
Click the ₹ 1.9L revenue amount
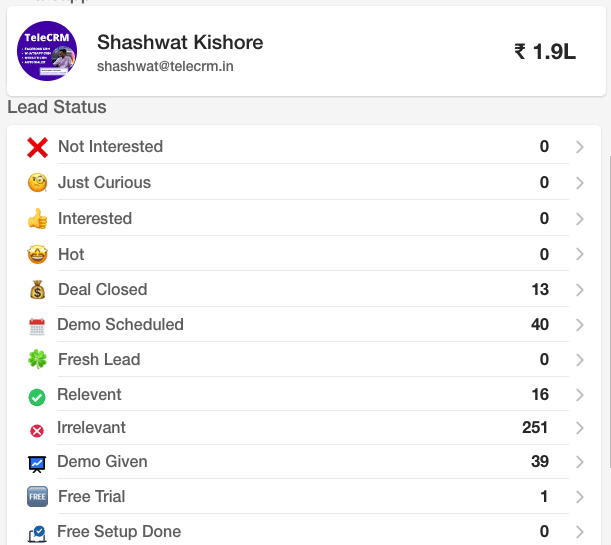pos(545,51)
